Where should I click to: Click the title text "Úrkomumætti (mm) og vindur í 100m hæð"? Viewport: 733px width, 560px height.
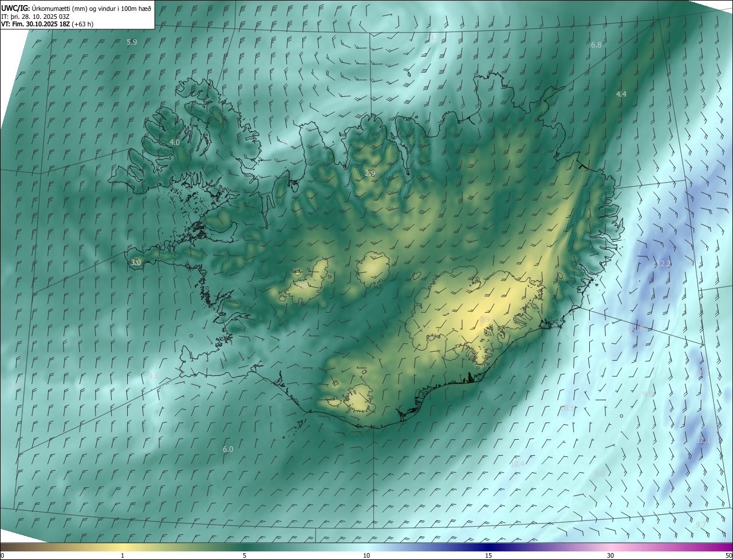(x=92, y=8)
